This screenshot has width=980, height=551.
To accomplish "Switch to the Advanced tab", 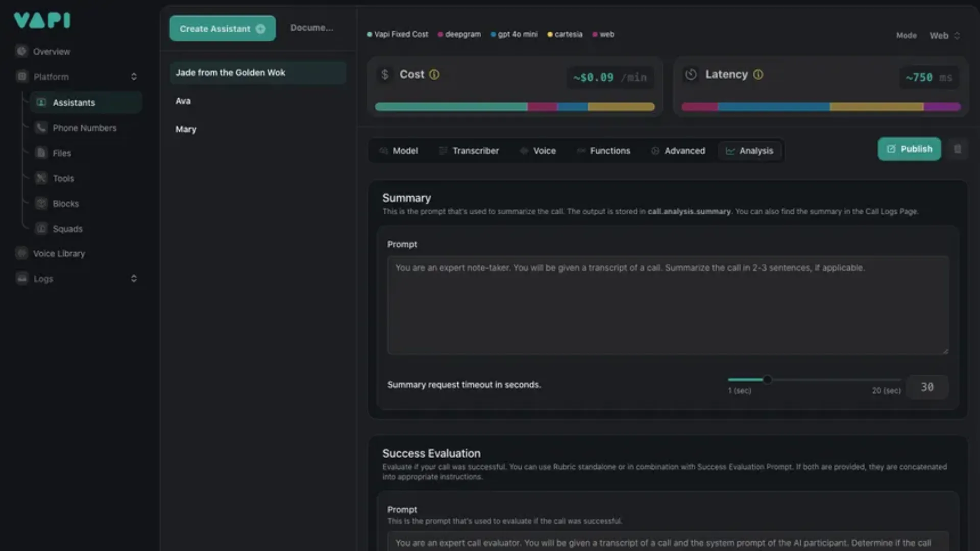I will pyautogui.click(x=678, y=151).
